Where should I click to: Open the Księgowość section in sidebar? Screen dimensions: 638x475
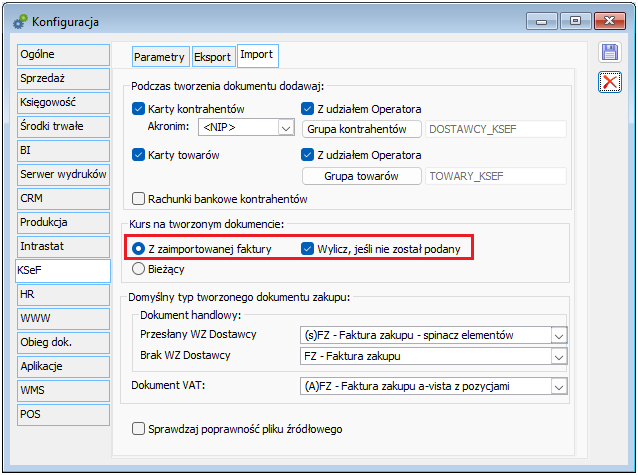[x=62, y=102]
